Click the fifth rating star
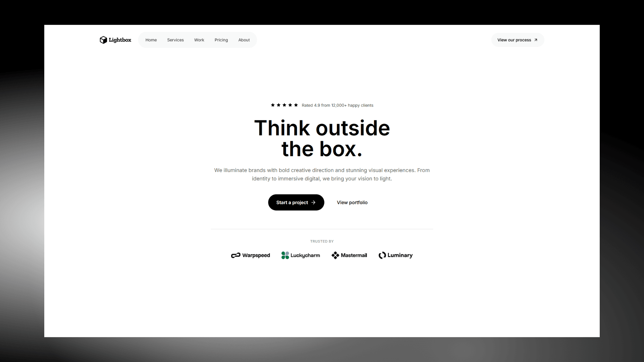Screen dimensions: 644x362 coord(296,105)
